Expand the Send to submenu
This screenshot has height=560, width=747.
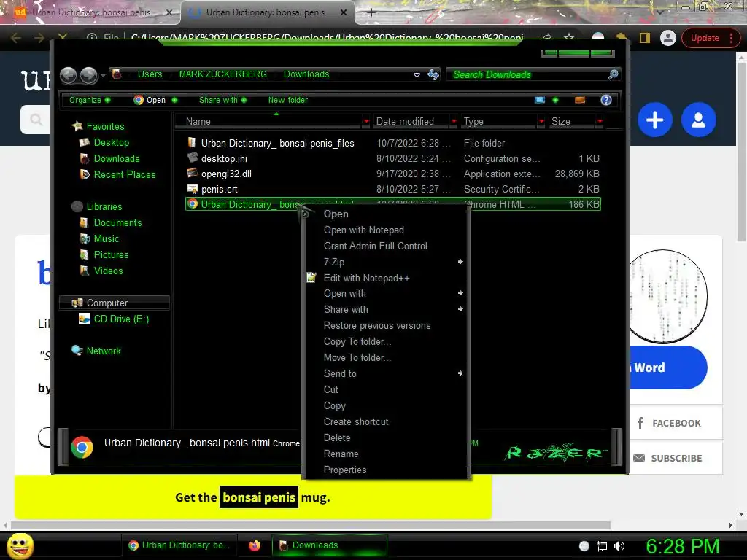point(387,374)
